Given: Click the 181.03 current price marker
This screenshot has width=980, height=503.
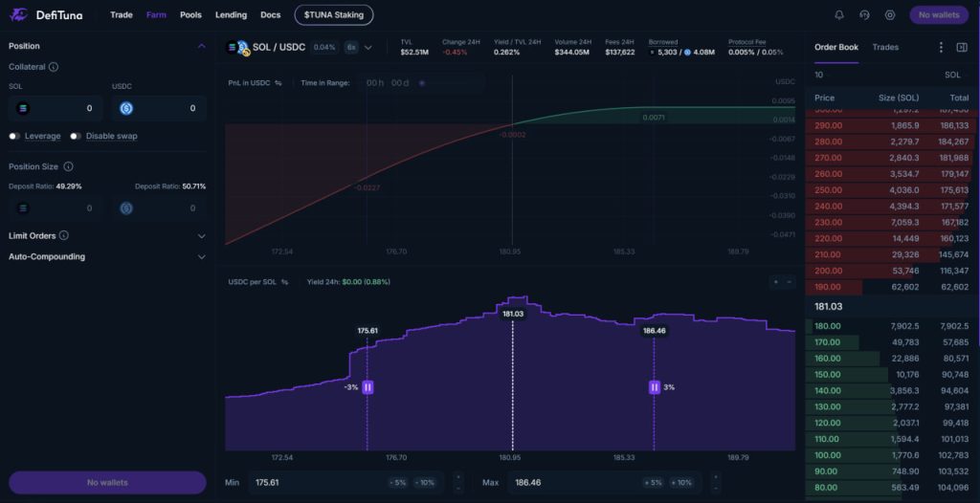Looking at the screenshot, I should pos(513,314).
